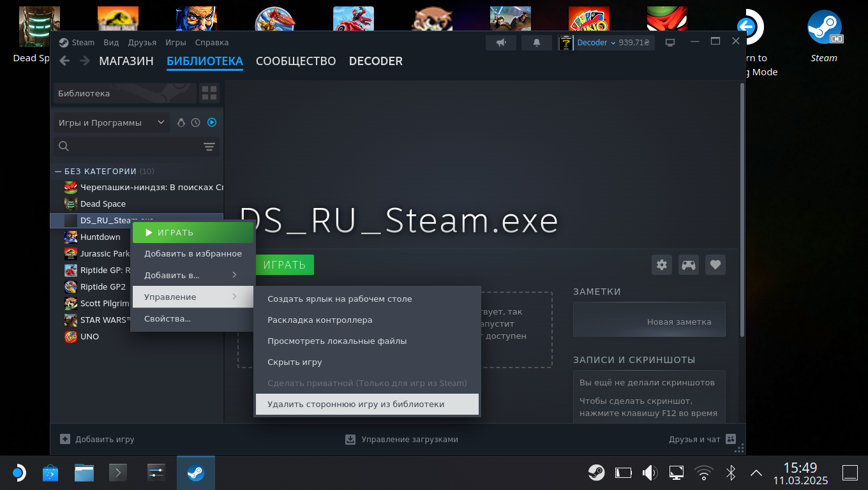
Task: Toggle the ready-to-play filter icon
Action: coord(212,122)
